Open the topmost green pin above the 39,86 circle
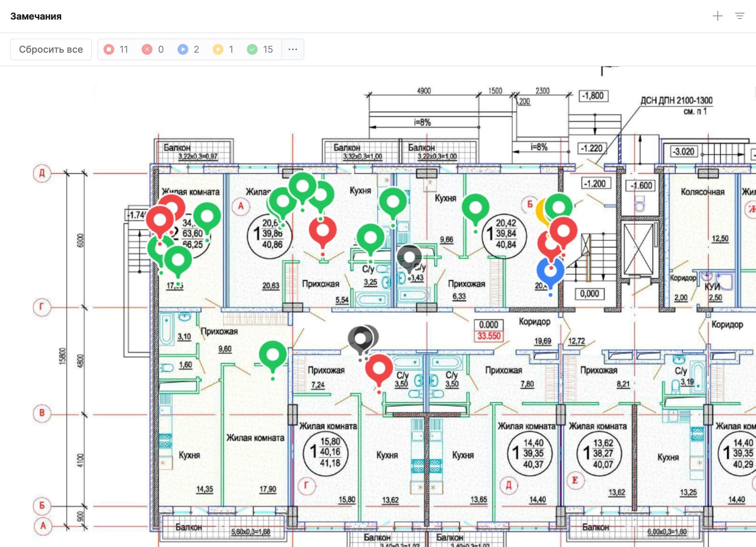Screen dimensions: 756x547 pyautogui.click(x=303, y=186)
